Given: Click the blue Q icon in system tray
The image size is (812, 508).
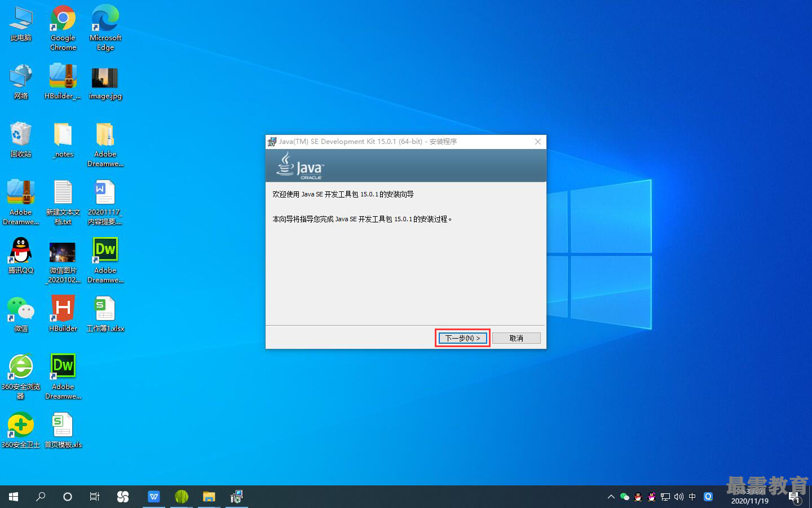Looking at the screenshot, I should point(708,497).
